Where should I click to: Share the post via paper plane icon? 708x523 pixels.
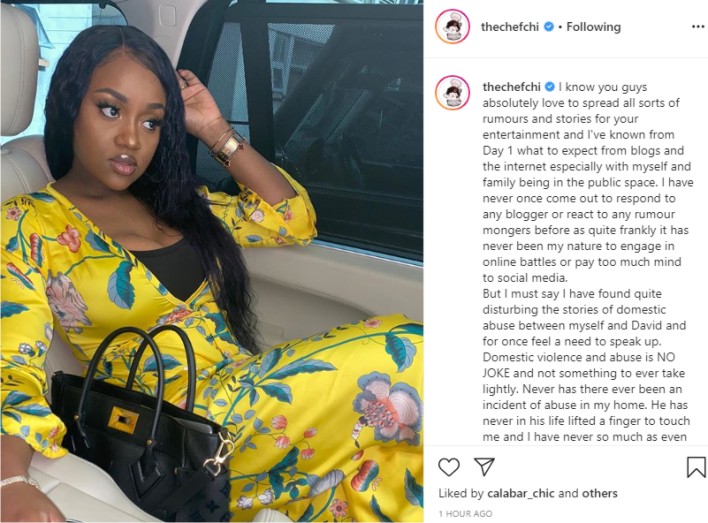(484, 467)
